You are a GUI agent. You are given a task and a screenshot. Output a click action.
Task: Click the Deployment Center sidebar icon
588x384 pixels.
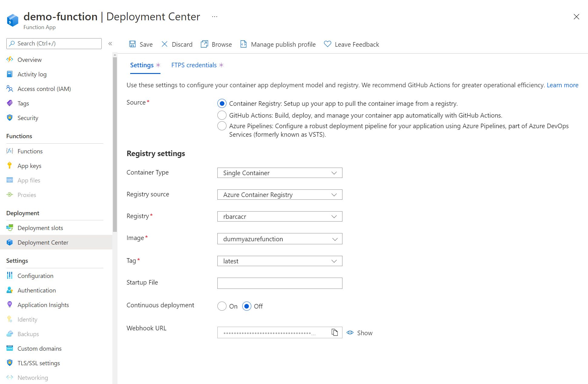[x=10, y=242]
